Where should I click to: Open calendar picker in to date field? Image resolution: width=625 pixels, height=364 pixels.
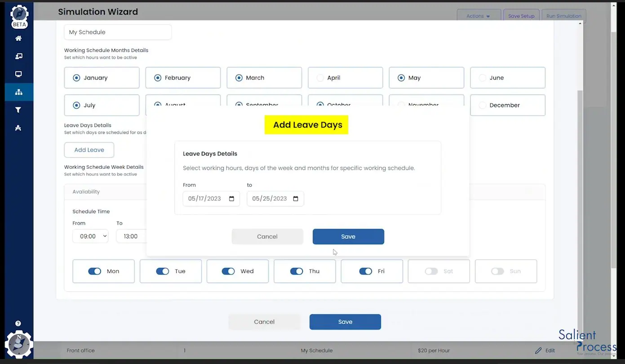[296, 199]
